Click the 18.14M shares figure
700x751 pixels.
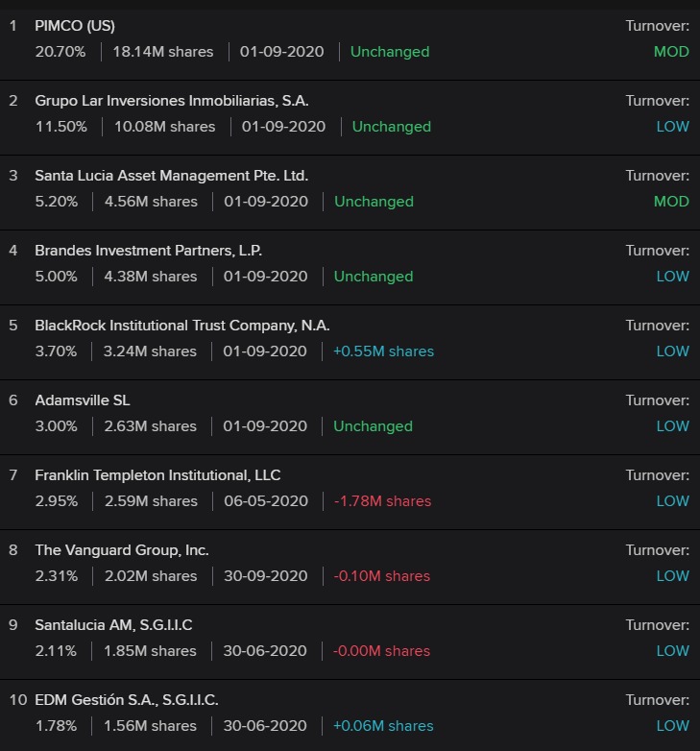pyautogui.click(x=163, y=52)
